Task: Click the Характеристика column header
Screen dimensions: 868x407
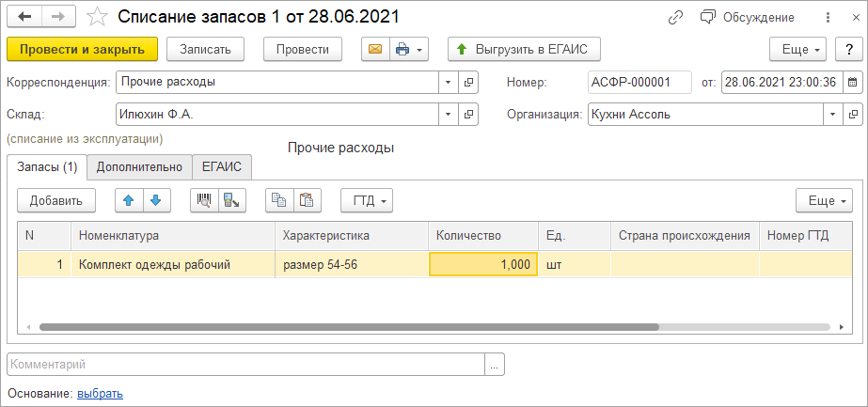Action: click(x=352, y=236)
